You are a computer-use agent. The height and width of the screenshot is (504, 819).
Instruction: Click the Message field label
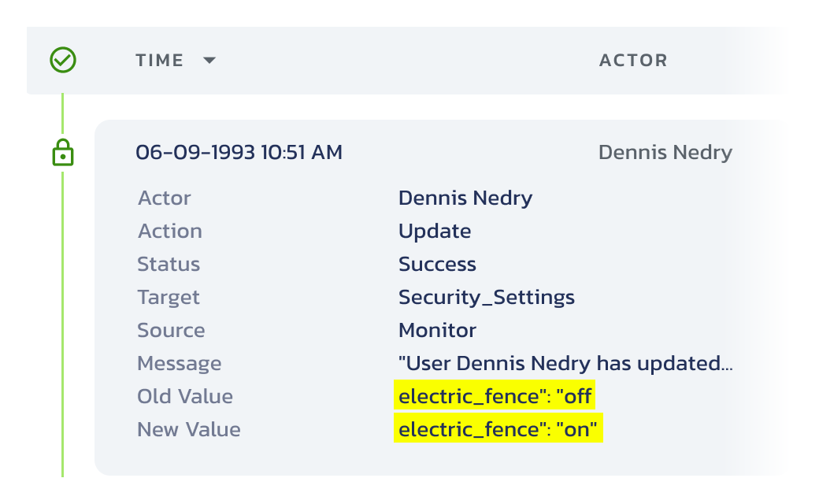tap(180, 364)
